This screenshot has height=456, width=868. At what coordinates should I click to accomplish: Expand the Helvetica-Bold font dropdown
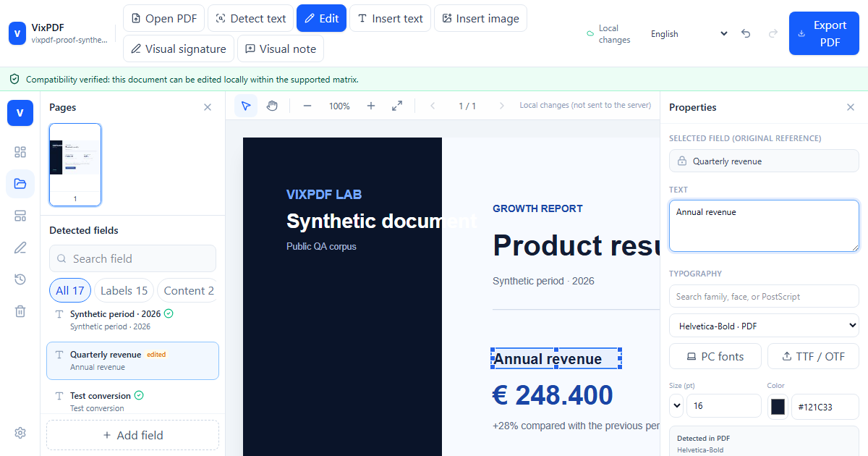click(x=764, y=326)
